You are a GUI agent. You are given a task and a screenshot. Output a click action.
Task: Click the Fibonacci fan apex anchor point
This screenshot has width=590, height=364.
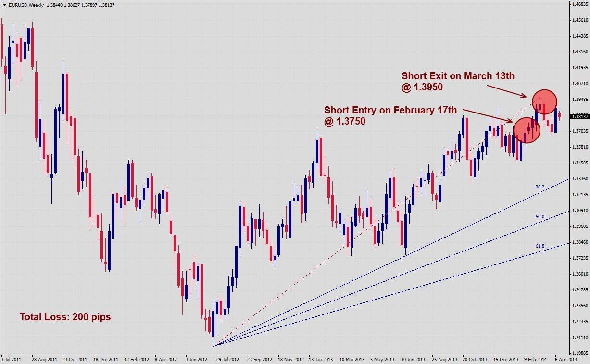(213, 345)
